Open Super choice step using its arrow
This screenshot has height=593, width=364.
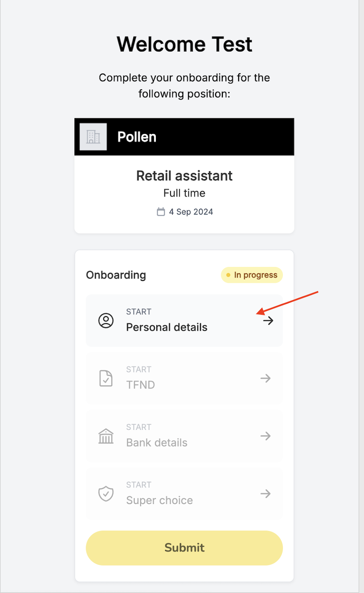pyautogui.click(x=266, y=494)
